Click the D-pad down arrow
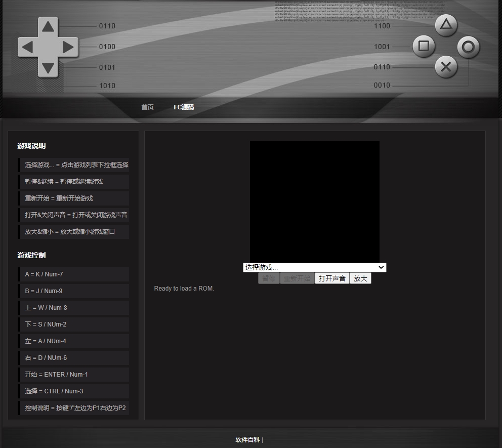502x448 pixels. coord(48,68)
